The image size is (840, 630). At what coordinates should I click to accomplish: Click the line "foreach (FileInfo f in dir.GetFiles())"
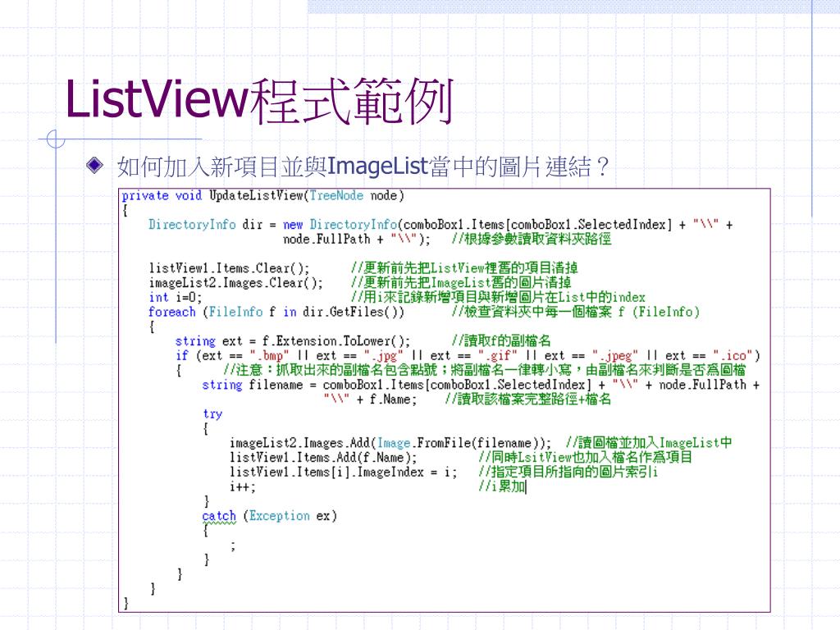pos(276,312)
